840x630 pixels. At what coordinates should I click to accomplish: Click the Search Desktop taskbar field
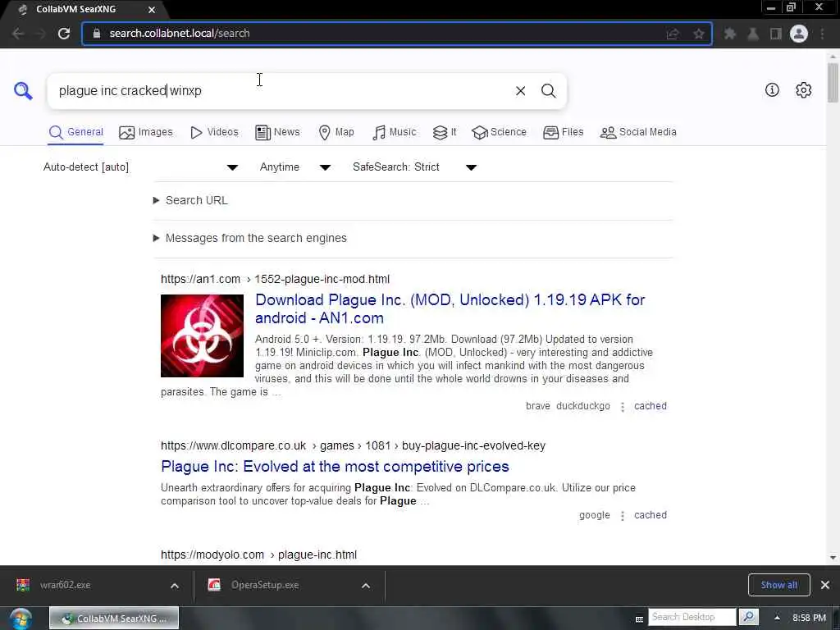[x=692, y=617]
